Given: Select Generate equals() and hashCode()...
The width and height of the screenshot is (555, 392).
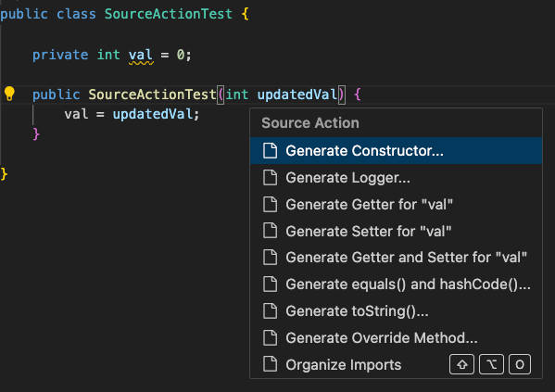Looking at the screenshot, I should pos(396,285).
